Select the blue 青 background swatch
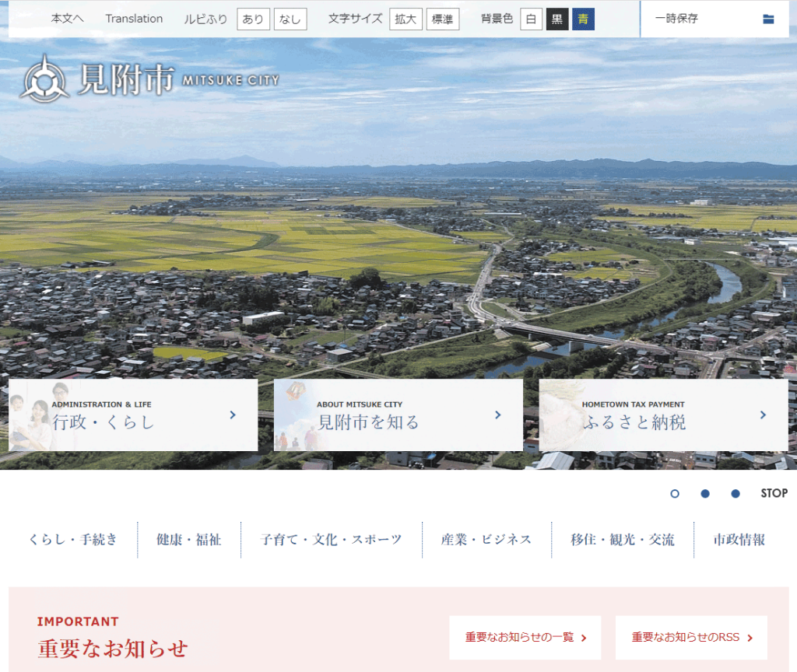The image size is (797, 672). [583, 19]
